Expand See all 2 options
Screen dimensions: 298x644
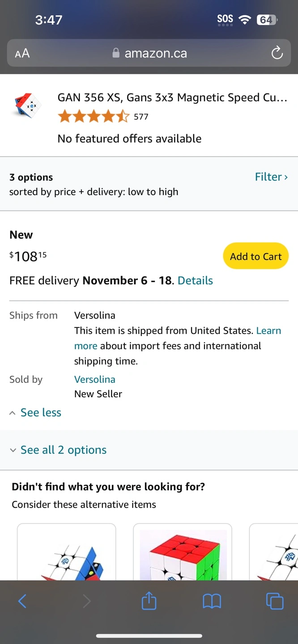[63, 450]
